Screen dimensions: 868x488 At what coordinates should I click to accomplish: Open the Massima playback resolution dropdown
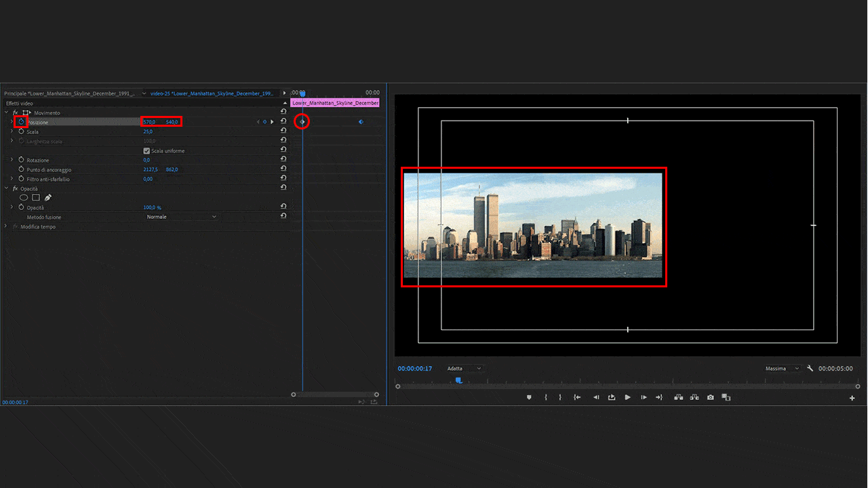click(x=782, y=369)
